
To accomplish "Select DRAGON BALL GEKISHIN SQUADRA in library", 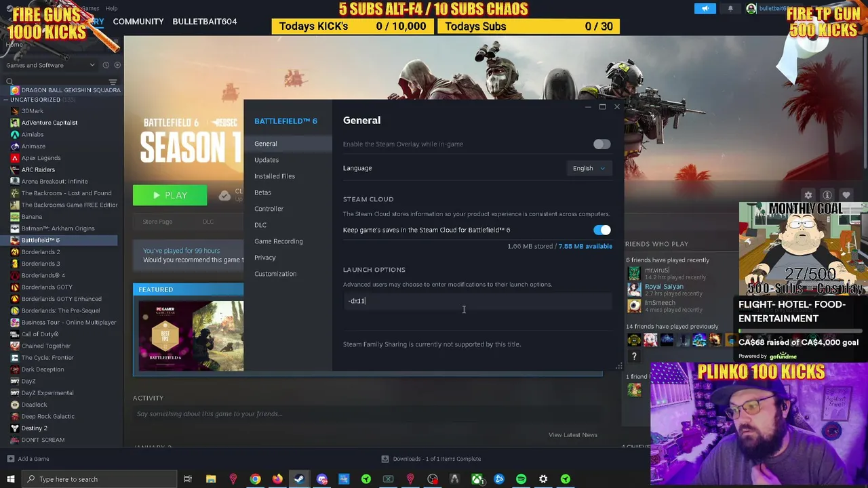I will point(71,90).
